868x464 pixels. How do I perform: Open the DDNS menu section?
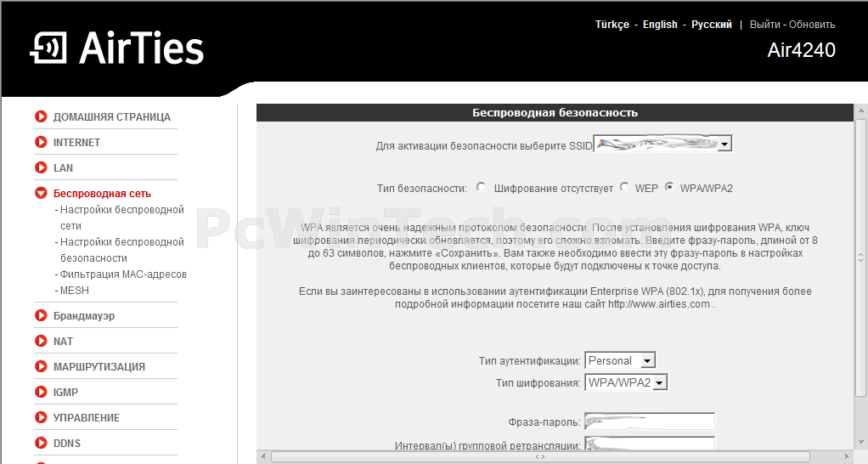[67, 443]
